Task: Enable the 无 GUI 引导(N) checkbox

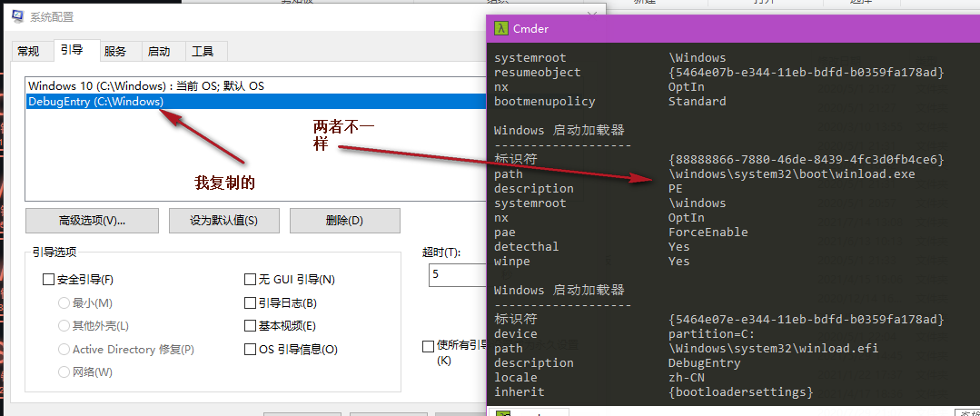Action: [x=250, y=280]
